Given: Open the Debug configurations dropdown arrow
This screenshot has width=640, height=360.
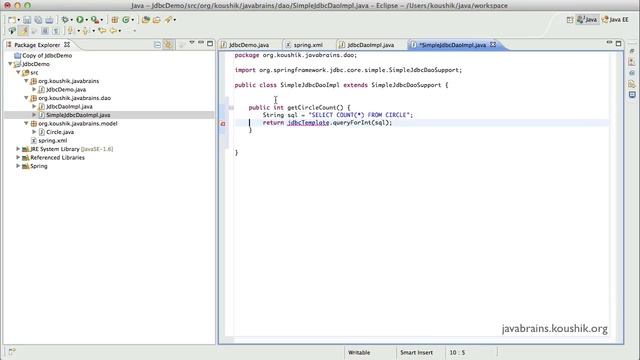Looking at the screenshot, I should 71,20.
